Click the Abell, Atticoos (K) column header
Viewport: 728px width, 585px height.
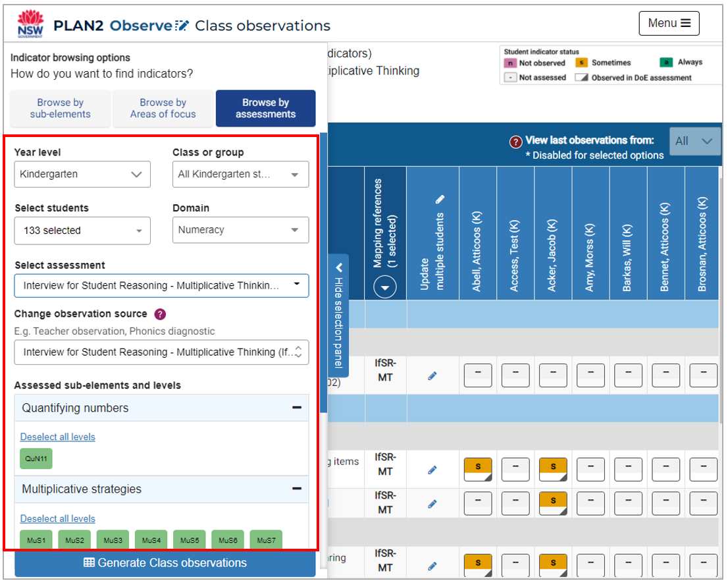477,233
